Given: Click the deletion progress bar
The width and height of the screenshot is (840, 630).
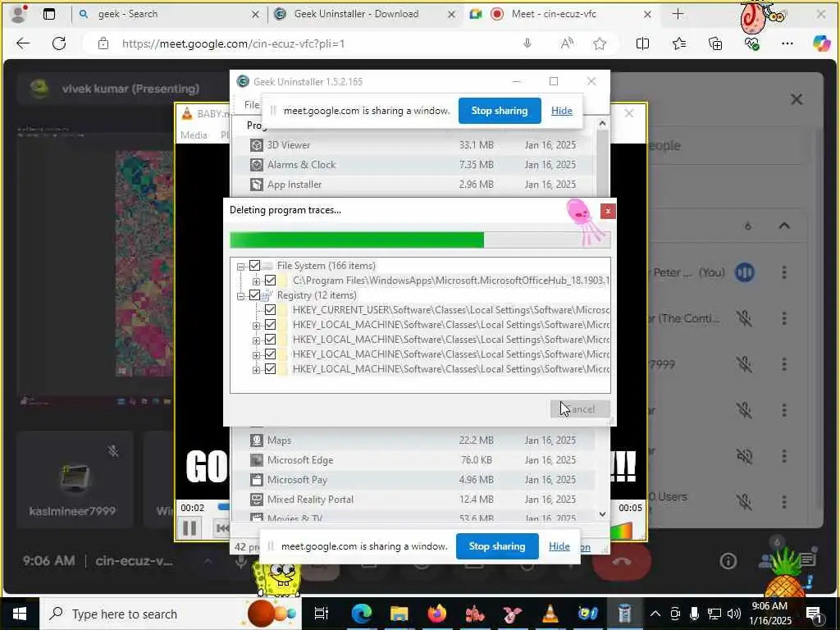Looking at the screenshot, I should [420, 240].
